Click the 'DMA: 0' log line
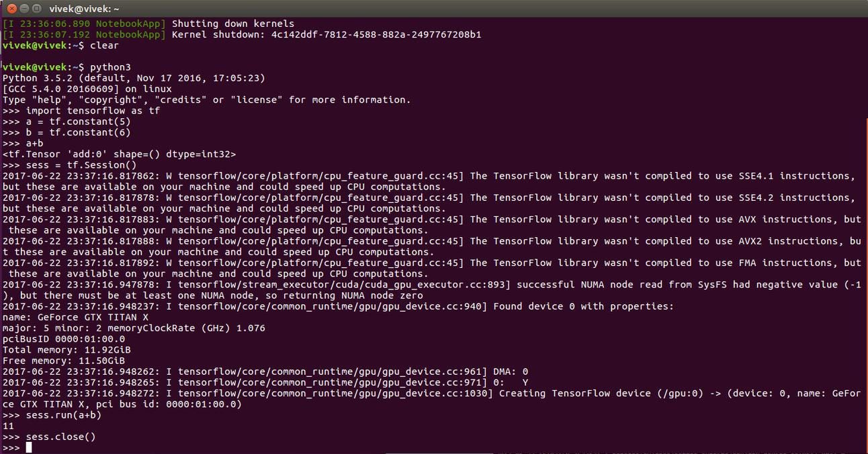 (x=265, y=371)
